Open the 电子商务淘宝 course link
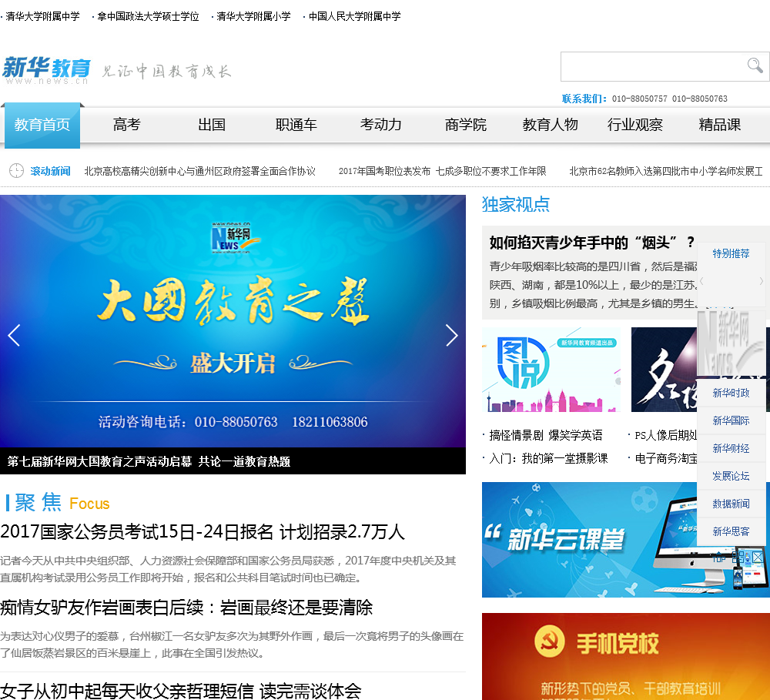This screenshot has width=770, height=700. click(x=665, y=458)
